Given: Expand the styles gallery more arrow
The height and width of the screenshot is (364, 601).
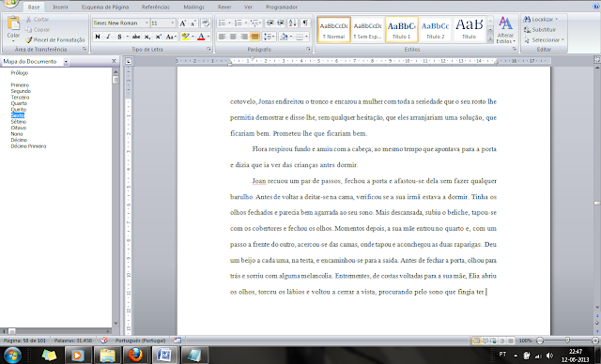Looking at the screenshot, I should [x=490, y=38].
